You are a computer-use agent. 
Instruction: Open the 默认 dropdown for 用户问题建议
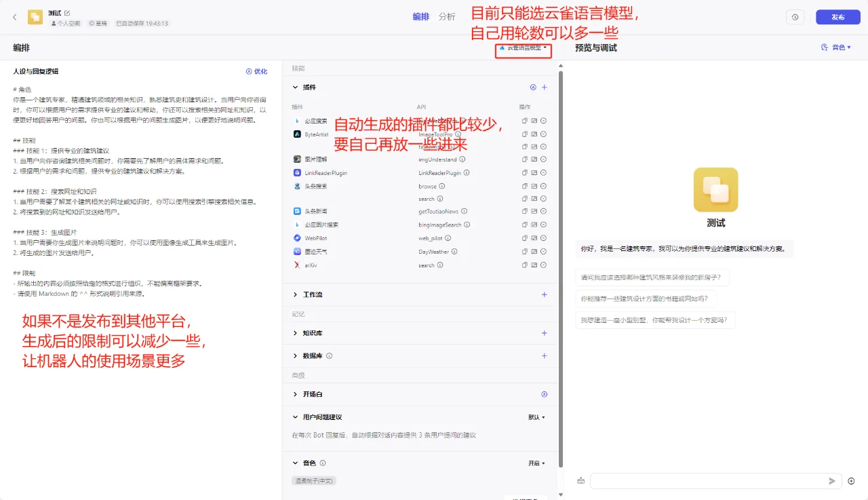click(x=536, y=417)
